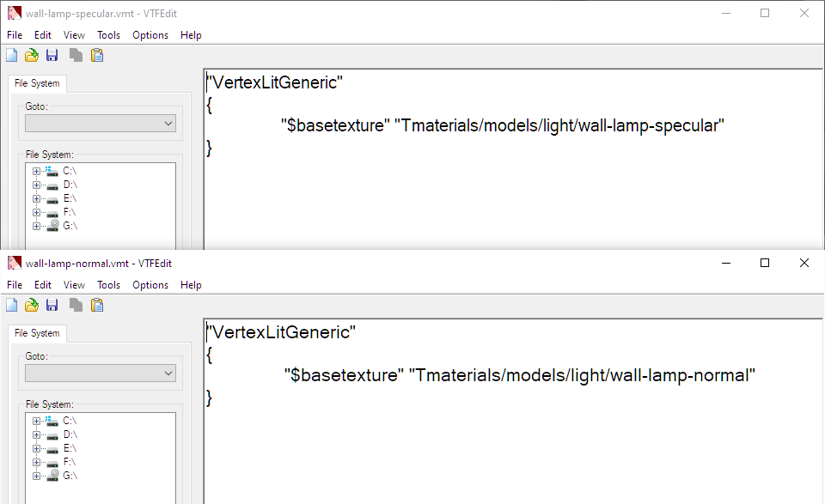This screenshot has width=825, height=504.
Task: Select F:\ label in wall-lamp-normal window tree
Action: (70, 462)
